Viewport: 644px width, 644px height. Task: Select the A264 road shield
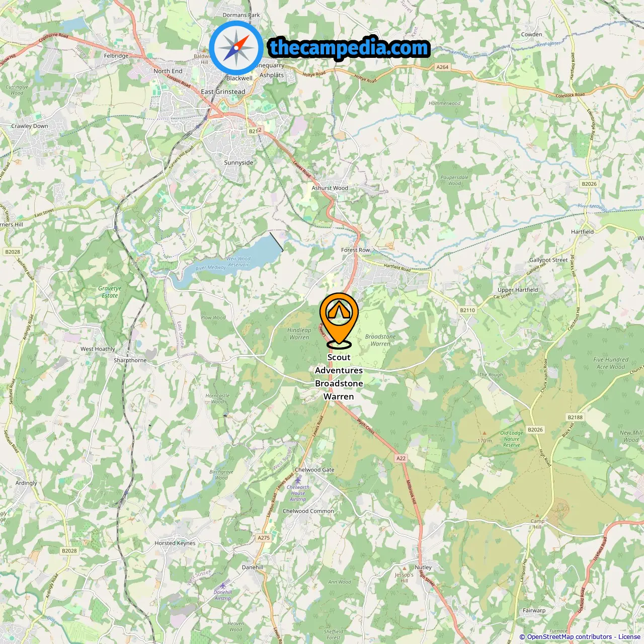click(442, 67)
